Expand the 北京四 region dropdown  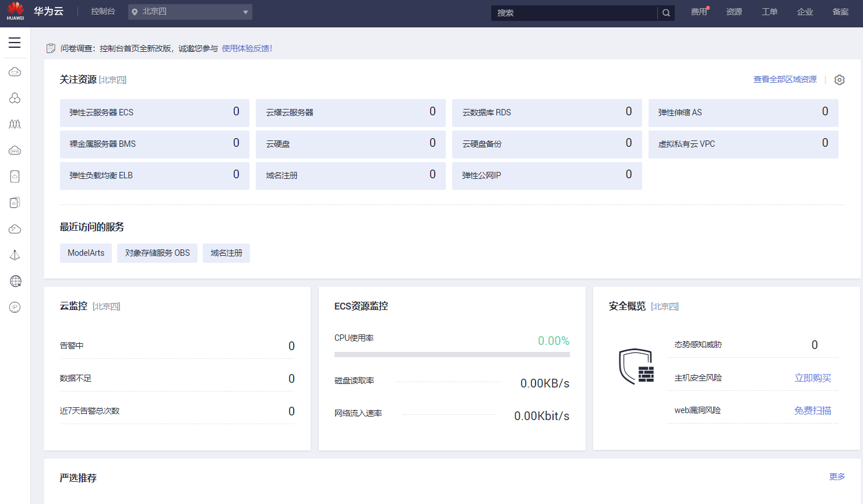point(190,12)
